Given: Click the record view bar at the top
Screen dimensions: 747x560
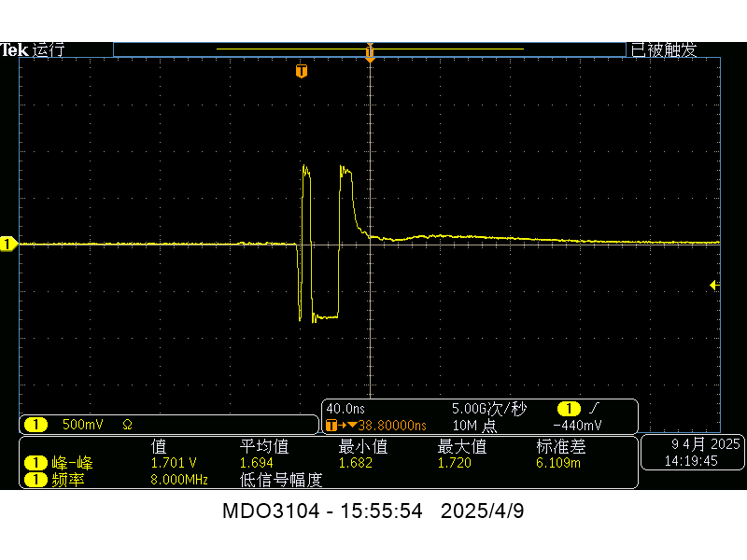Looking at the screenshot, I should pos(369,49).
